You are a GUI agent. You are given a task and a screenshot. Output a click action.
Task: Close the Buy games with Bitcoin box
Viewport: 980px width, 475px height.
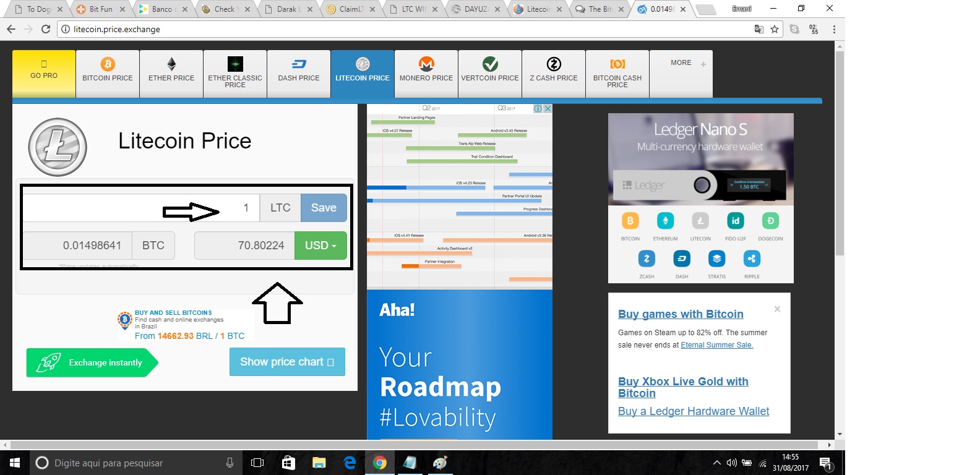[x=777, y=309]
